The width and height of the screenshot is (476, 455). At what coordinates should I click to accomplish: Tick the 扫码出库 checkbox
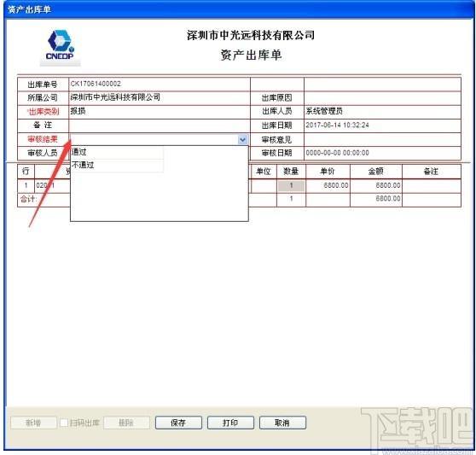tap(64, 423)
